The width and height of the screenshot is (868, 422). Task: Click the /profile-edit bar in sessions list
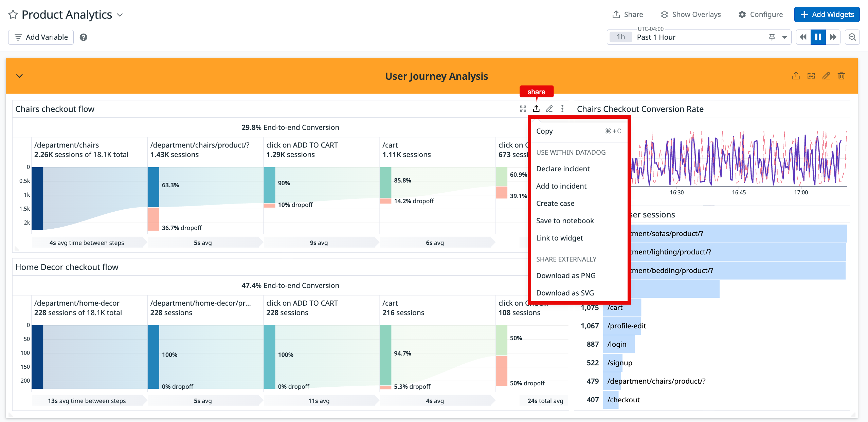point(622,326)
